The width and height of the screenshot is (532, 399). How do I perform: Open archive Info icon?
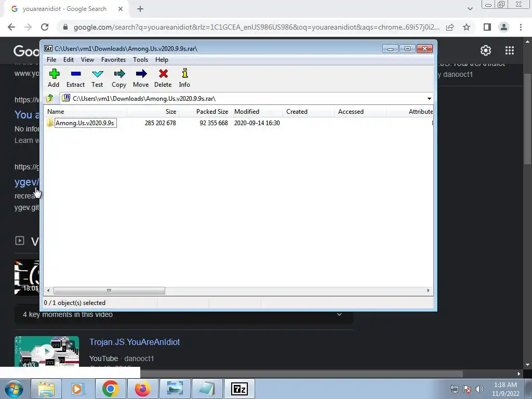184,78
